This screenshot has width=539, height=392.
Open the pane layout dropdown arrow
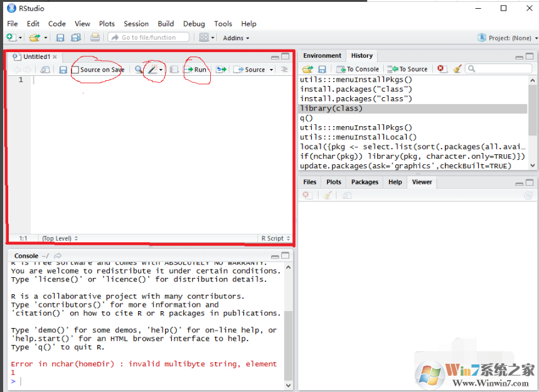[x=213, y=38]
